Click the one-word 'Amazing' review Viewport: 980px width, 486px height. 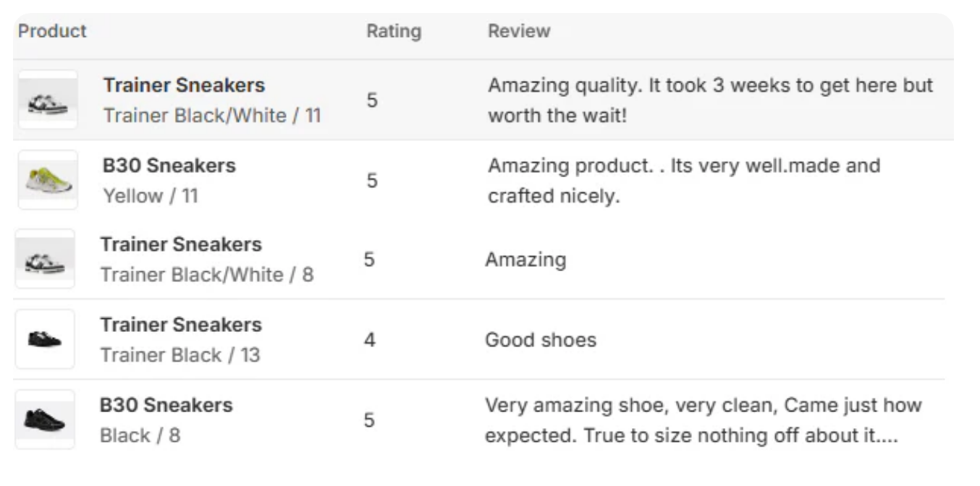[525, 260]
